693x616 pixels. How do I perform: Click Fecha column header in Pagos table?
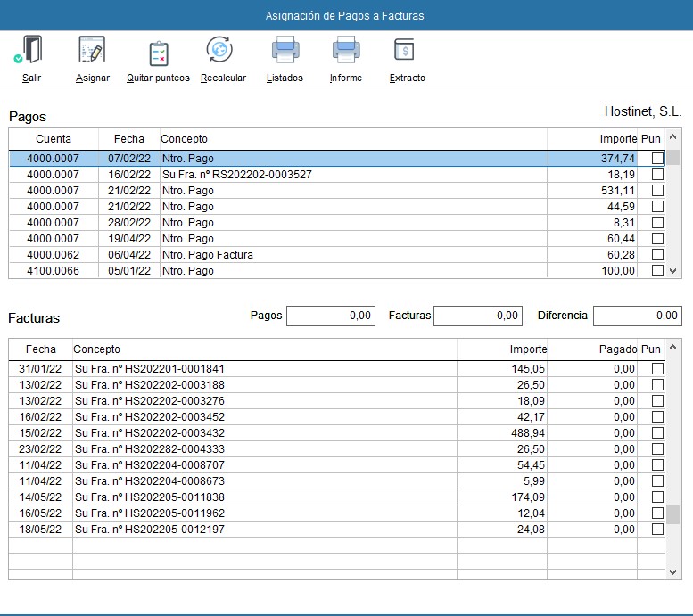pyautogui.click(x=128, y=139)
